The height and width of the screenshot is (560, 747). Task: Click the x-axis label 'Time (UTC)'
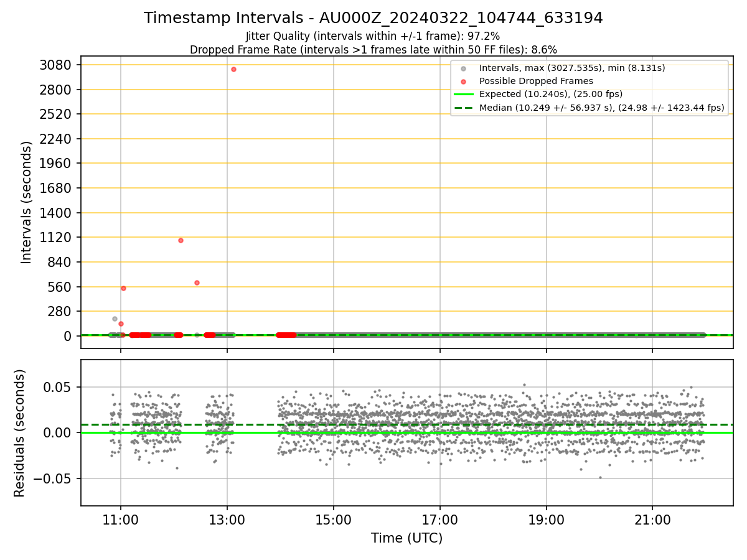tap(407, 538)
